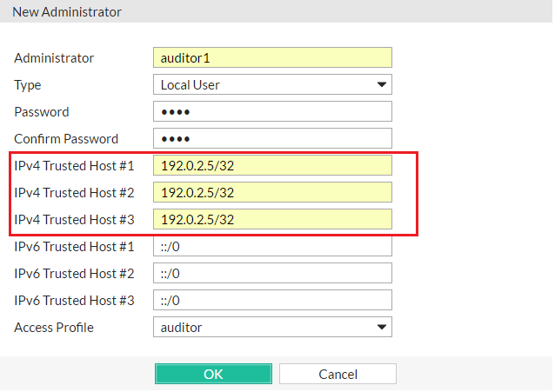The image size is (555, 392).
Task: Open the Type dropdown showing Local User
Action: (x=272, y=85)
